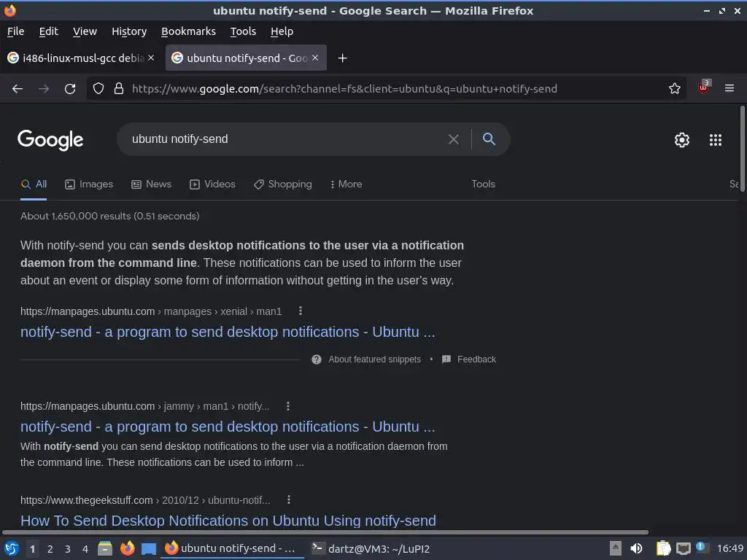Open Google quick settings gear
The width and height of the screenshot is (747, 560).
coord(682,139)
